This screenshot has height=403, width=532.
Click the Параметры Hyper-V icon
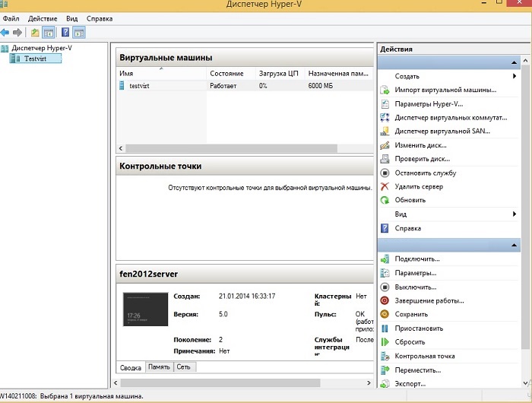click(385, 104)
